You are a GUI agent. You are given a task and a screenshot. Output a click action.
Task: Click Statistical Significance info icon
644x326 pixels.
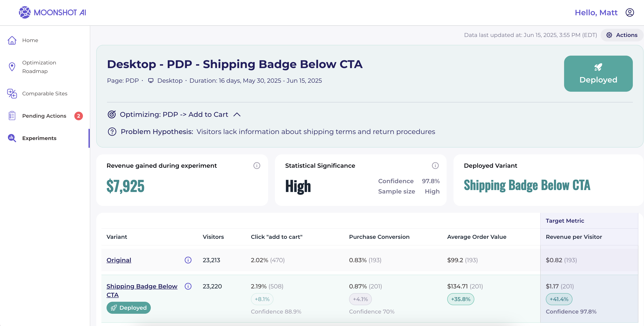click(435, 166)
